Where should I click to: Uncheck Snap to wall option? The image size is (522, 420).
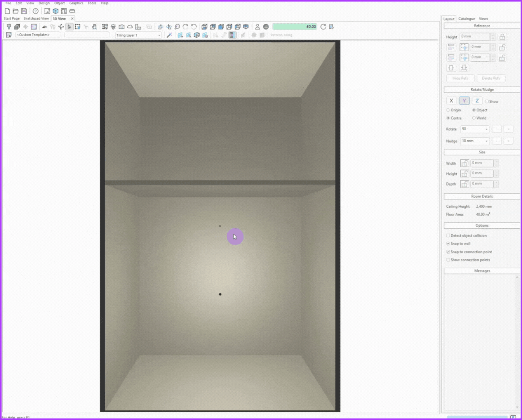[448, 244]
